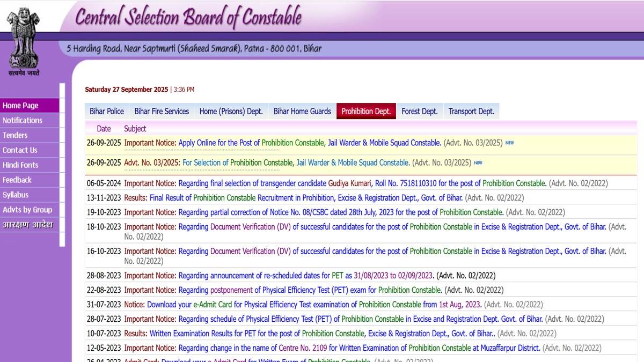Open the Apply Online for Prohibition Constable notice
The height and width of the screenshot is (362, 644).
[310, 143]
